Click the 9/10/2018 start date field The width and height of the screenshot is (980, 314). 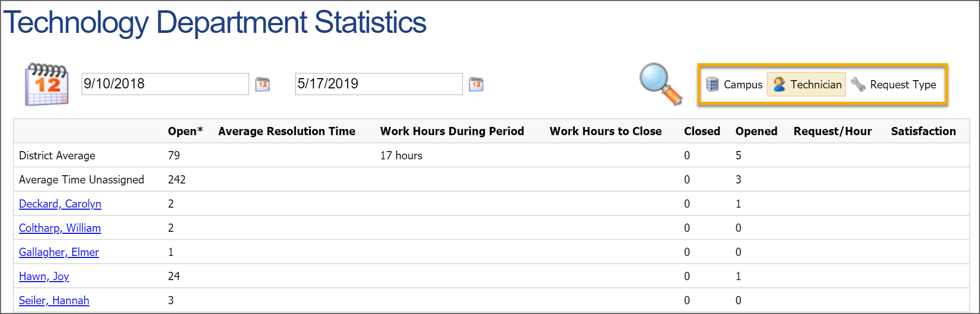tap(165, 84)
